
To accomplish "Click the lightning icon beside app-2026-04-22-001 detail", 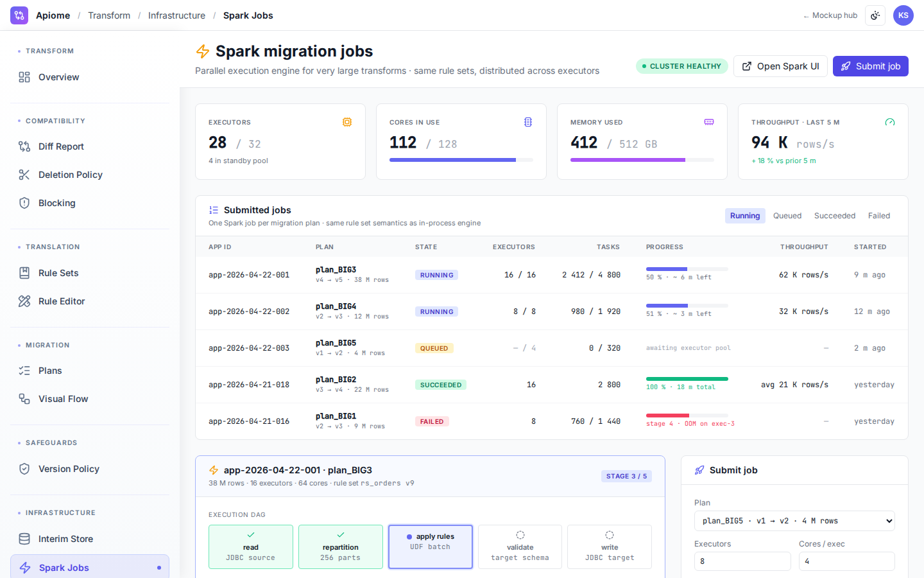I will click(214, 470).
